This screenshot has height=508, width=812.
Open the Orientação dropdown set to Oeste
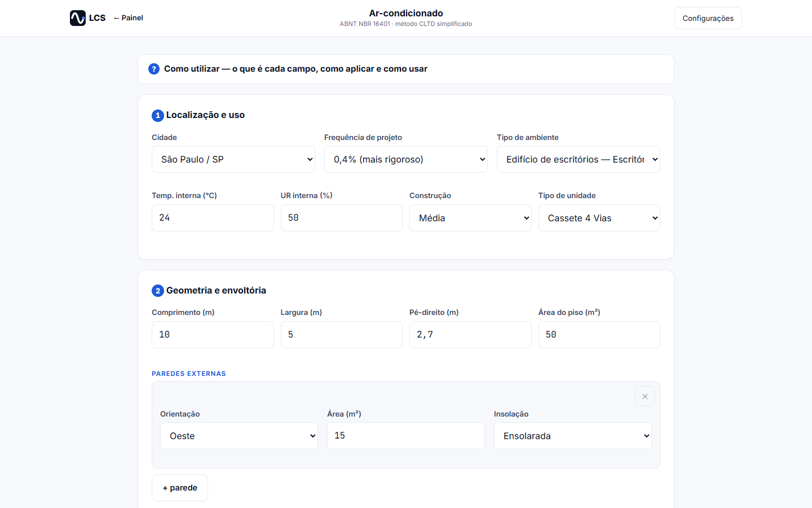coord(239,436)
